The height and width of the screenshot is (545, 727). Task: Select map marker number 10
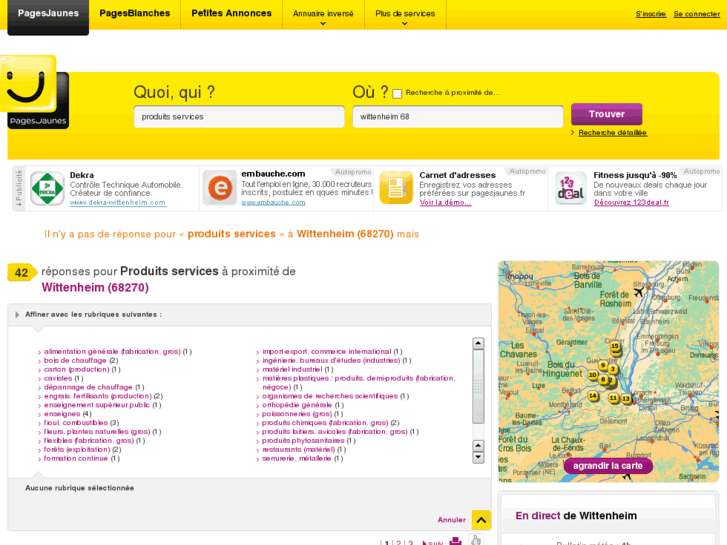[593, 375]
